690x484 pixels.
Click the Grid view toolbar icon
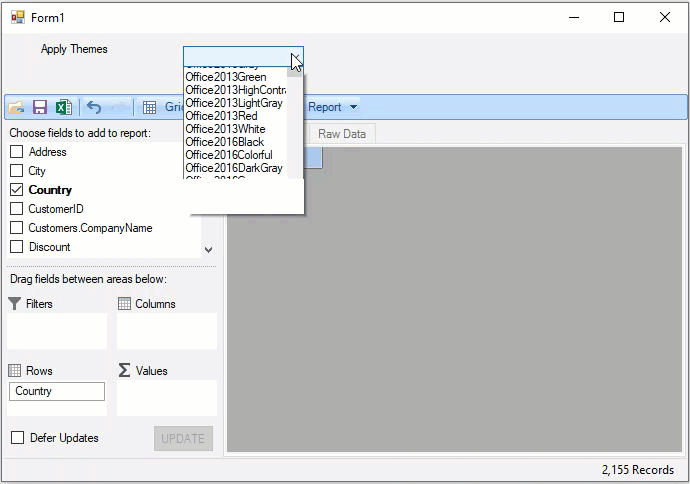point(149,107)
